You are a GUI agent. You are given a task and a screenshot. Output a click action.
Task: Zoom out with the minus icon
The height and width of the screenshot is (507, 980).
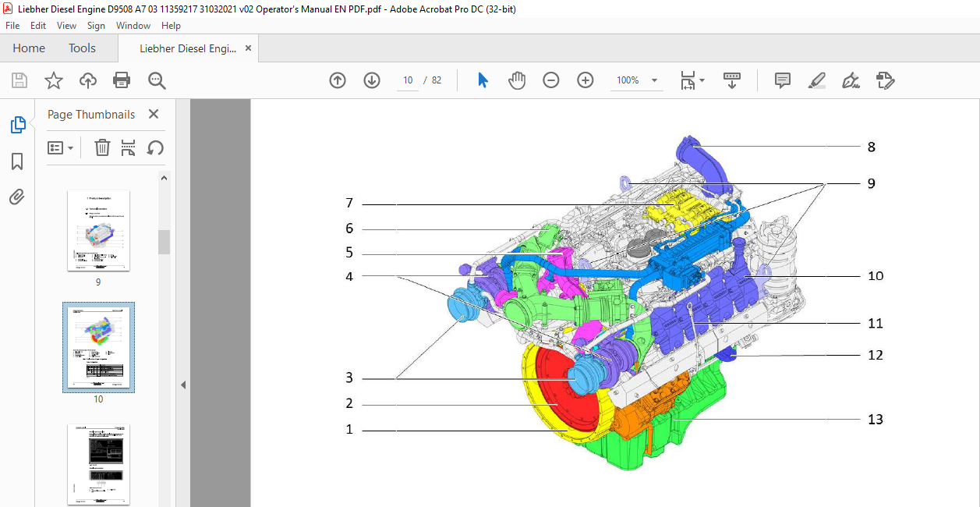click(x=551, y=80)
